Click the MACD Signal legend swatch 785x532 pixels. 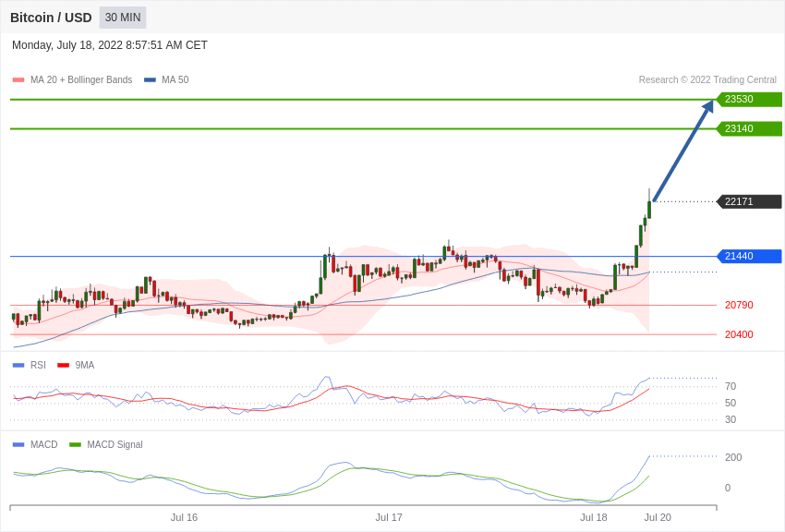pos(75,444)
